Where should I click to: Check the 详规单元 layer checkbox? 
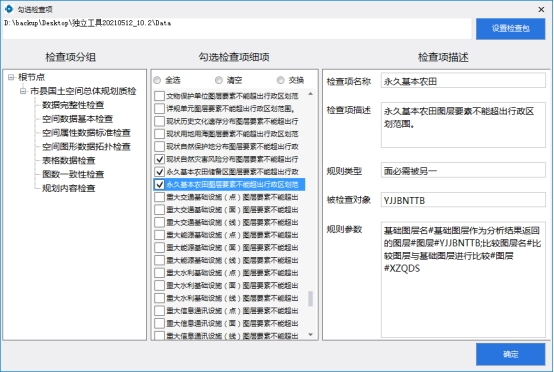[x=160, y=109]
